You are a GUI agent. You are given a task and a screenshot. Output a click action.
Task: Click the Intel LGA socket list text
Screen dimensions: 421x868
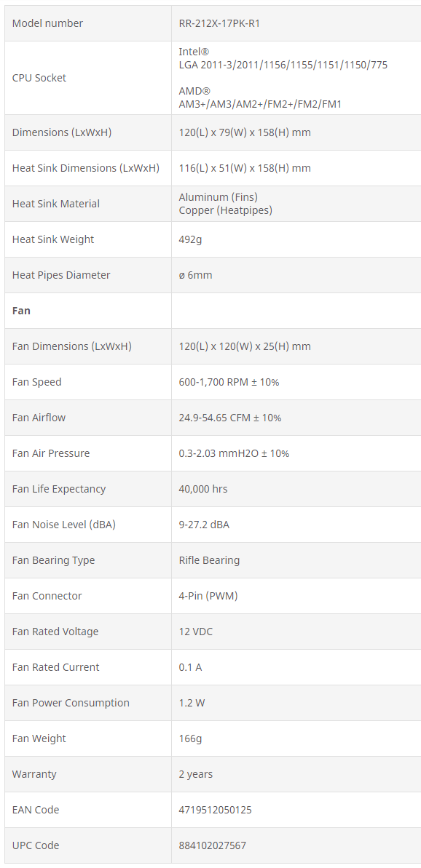[x=283, y=65]
